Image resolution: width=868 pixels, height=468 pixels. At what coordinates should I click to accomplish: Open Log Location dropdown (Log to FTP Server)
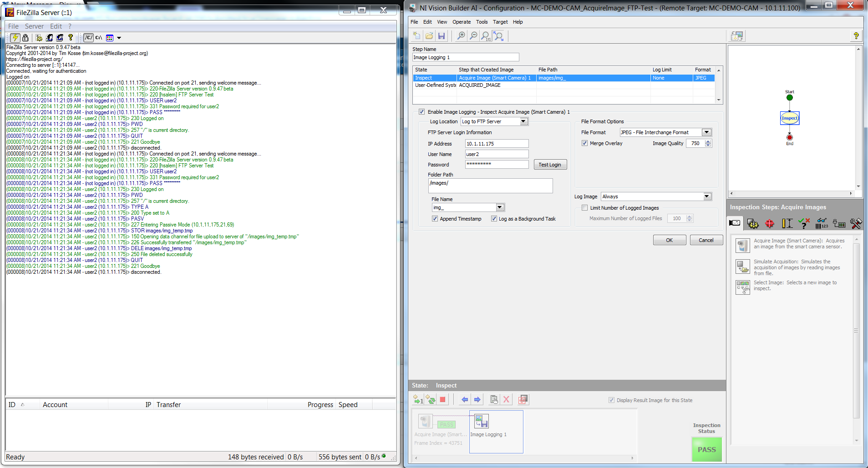click(494, 121)
